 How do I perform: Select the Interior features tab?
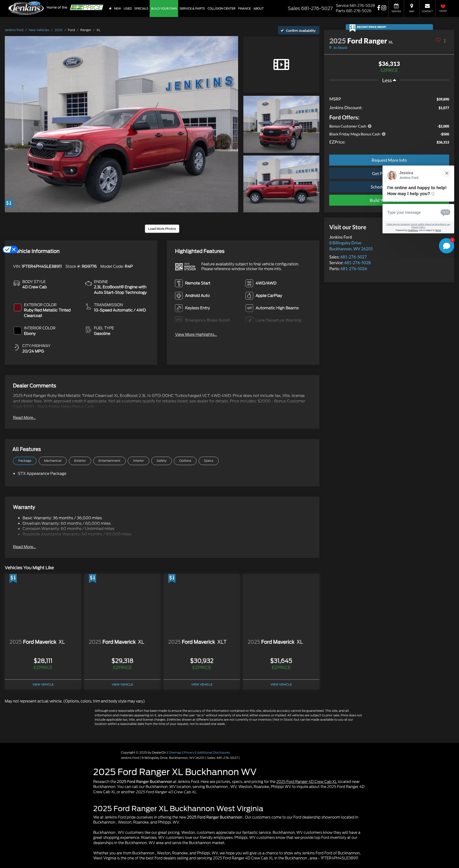click(138, 461)
